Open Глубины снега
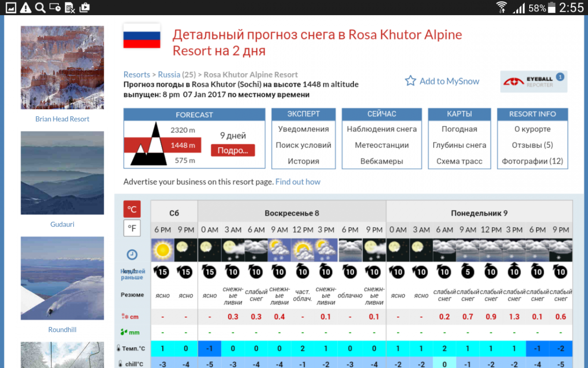Screen dimensions: 588x368 (459, 145)
